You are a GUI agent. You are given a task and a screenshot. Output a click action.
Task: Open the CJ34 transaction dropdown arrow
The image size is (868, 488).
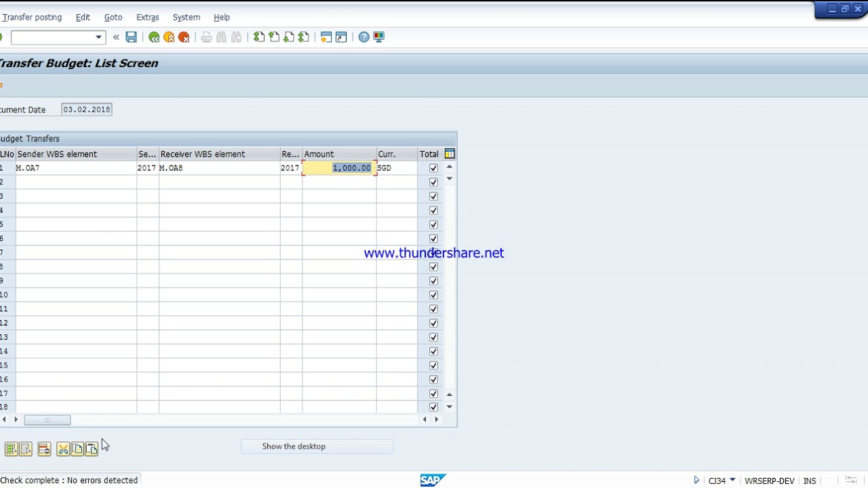(732, 481)
